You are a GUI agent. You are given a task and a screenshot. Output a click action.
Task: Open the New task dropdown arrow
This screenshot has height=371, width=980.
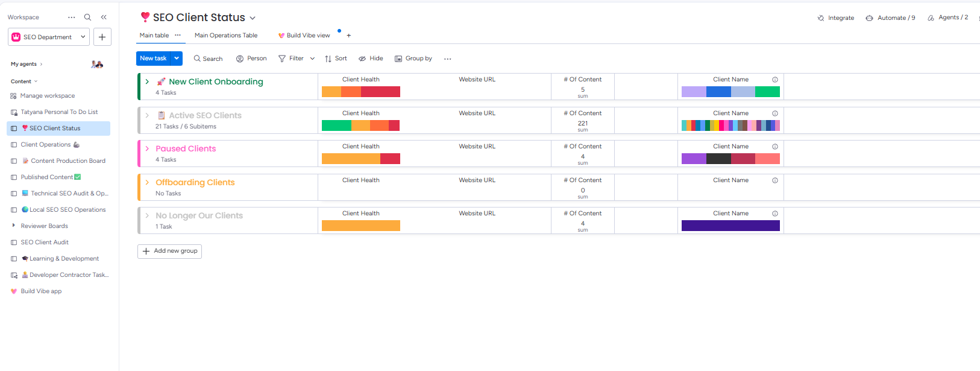(x=177, y=59)
